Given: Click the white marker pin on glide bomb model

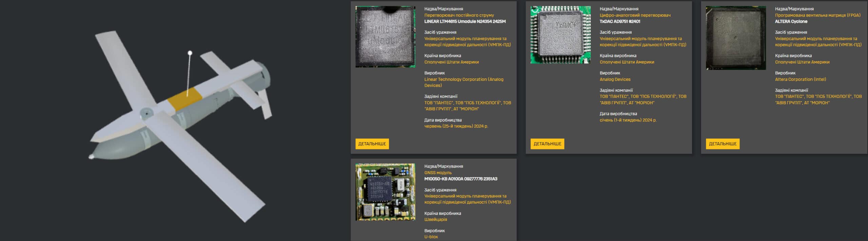Looking at the screenshot, I should pos(190,53).
